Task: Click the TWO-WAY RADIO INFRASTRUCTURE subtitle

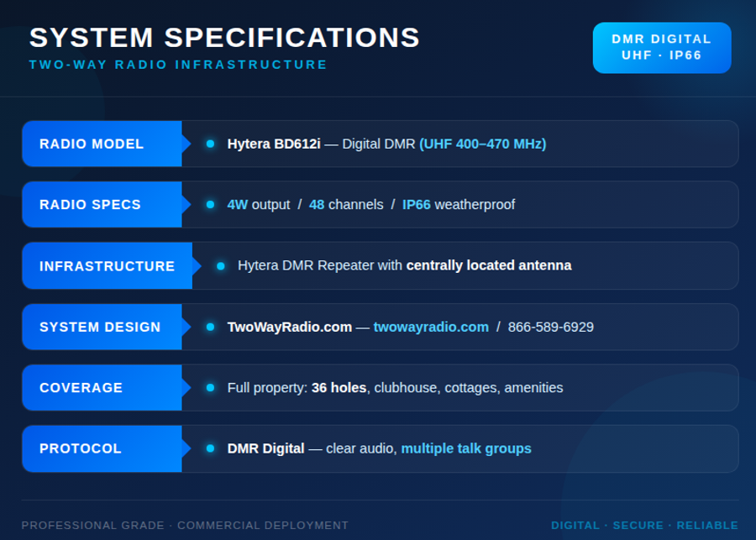Action: point(178,65)
